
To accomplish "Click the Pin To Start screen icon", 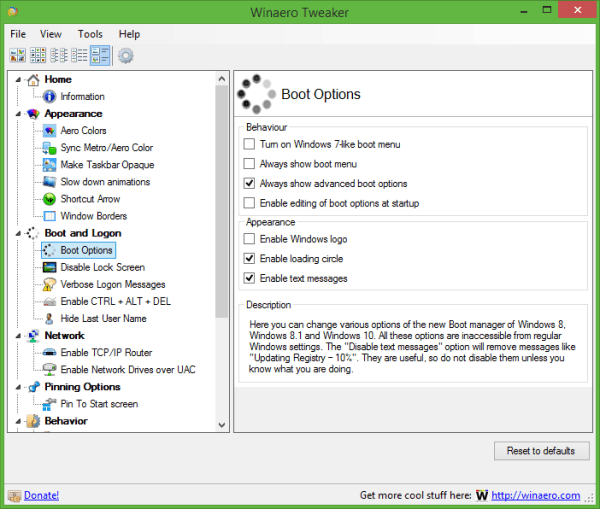I will pos(49,404).
